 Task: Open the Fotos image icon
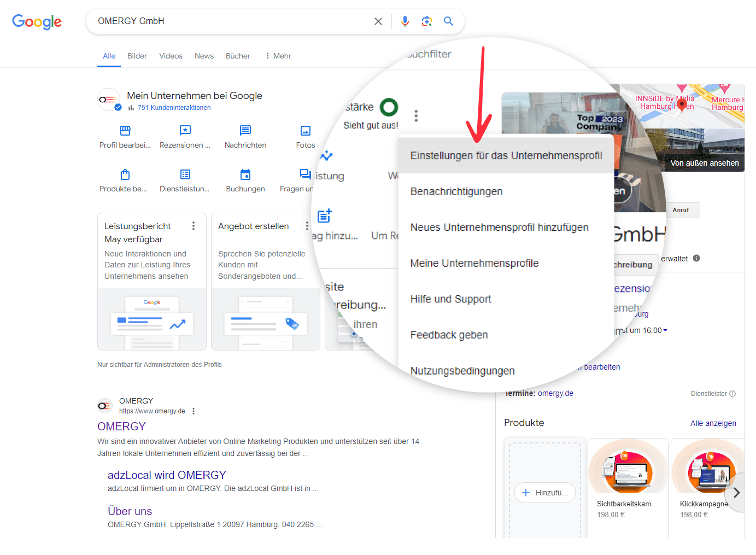306,130
